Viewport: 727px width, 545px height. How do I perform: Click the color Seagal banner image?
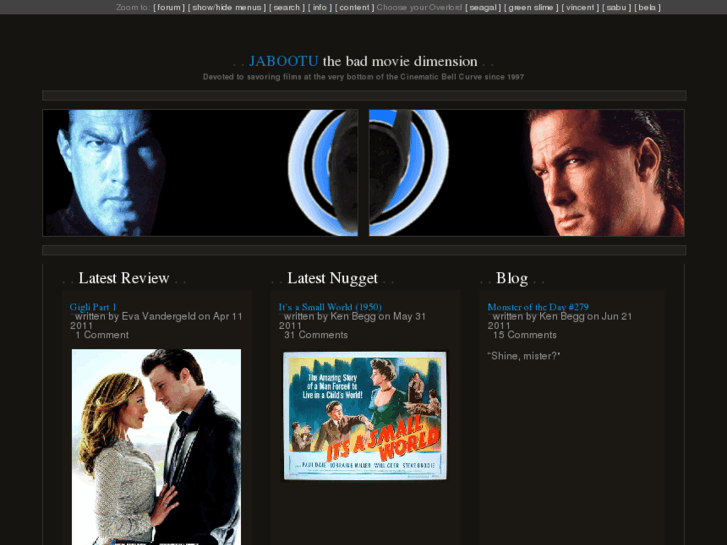527,173
